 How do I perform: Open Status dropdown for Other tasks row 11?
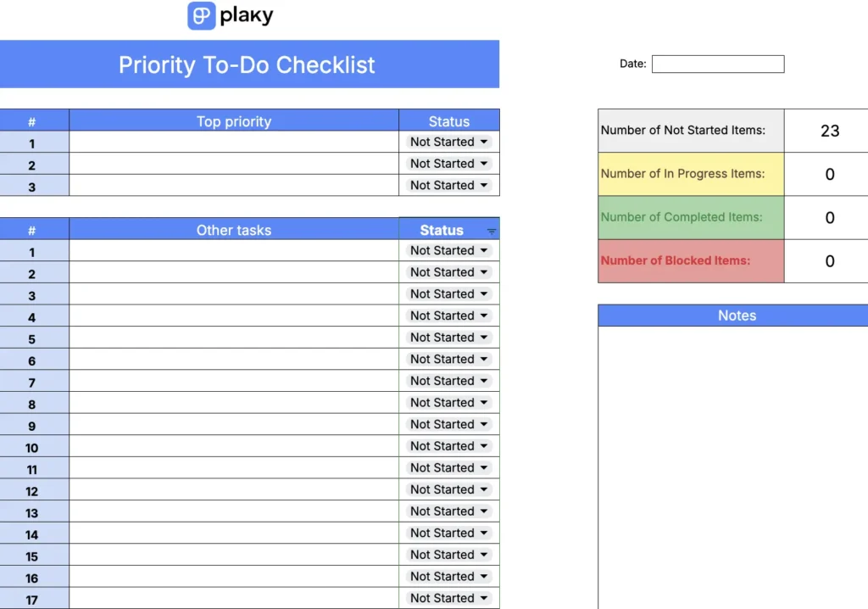click(x=449, y=467)
